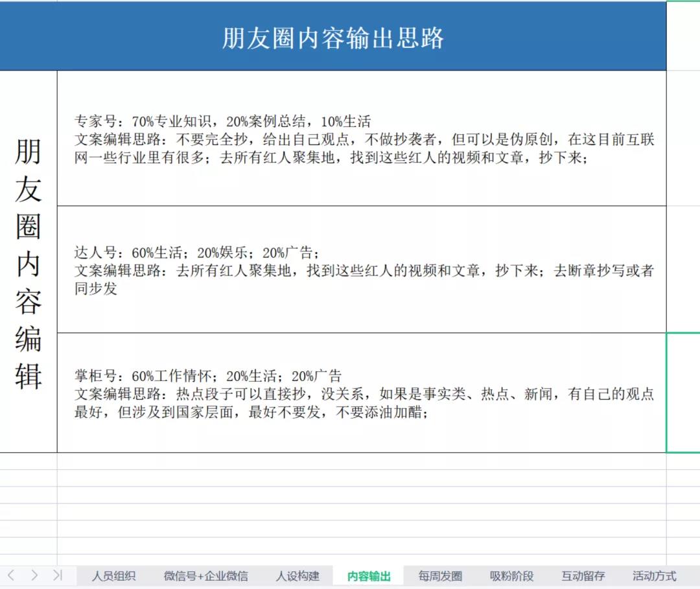
Task: Click the 专家号 content cell
Action: pyautogui.click(x=362, y=139)
